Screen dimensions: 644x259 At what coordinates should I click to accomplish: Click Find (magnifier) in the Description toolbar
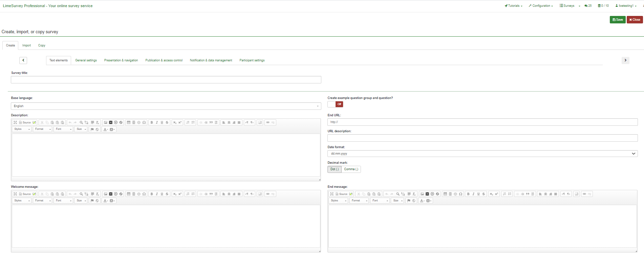pyautogui.click(x=81, y=122)
